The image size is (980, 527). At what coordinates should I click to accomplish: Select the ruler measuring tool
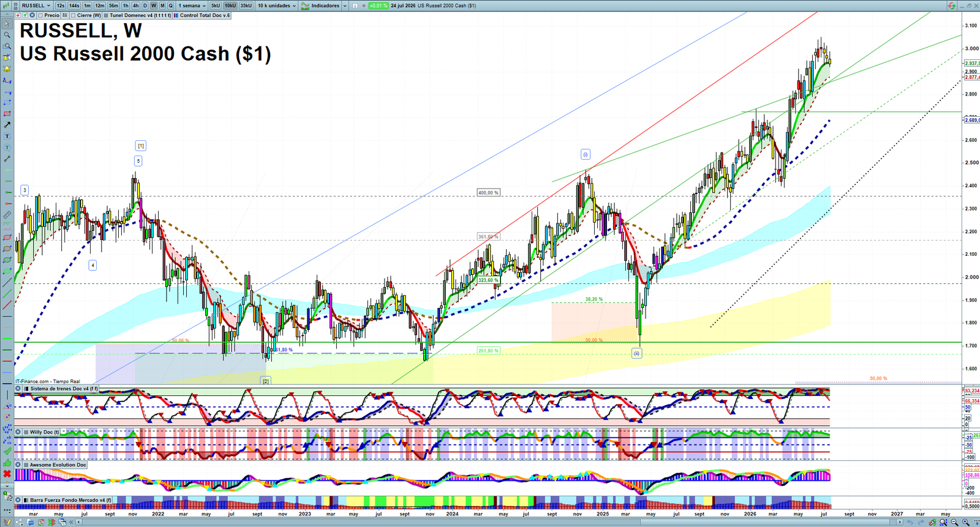[7, 214]
